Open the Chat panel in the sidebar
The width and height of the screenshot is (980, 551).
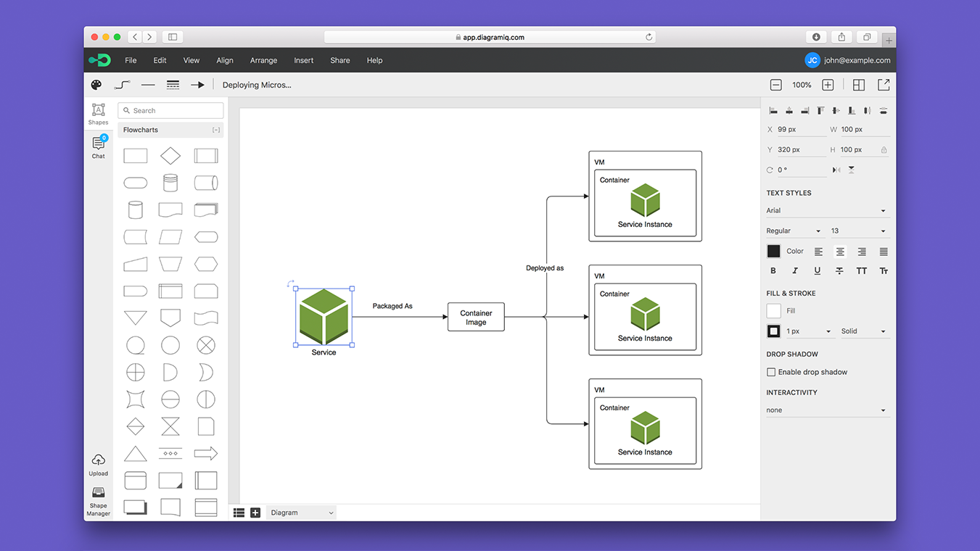[98, 146]
